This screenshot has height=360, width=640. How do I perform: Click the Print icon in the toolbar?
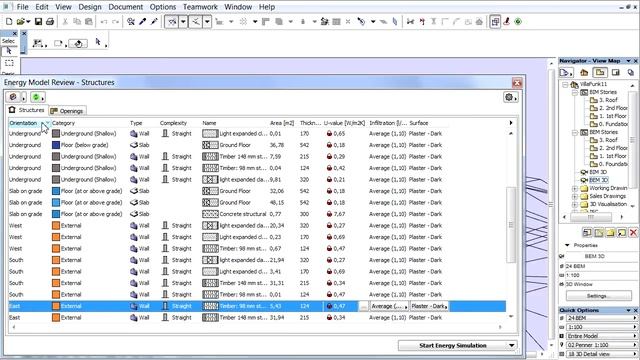50,22
